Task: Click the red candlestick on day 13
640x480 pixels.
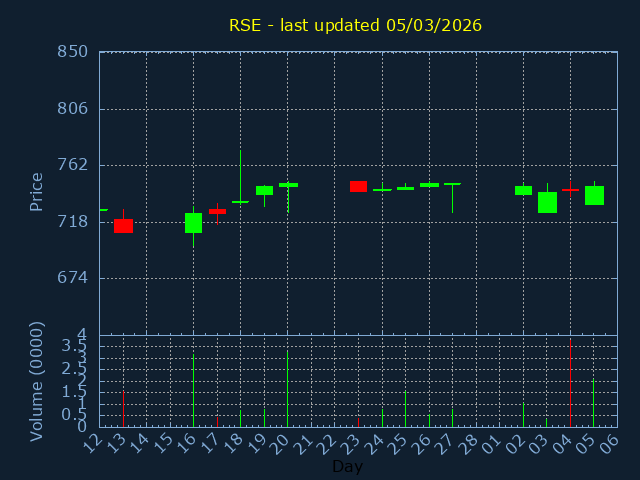Action: (x=123, y=226)
